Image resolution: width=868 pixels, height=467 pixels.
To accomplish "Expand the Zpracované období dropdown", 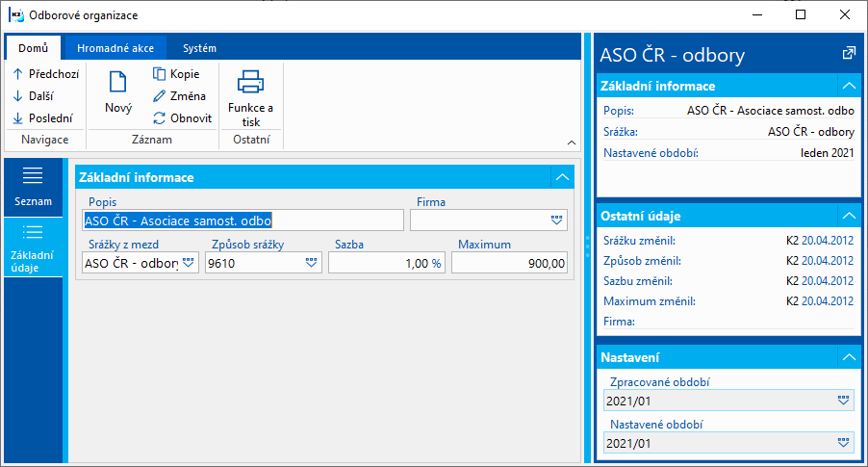I will point(843,401).
